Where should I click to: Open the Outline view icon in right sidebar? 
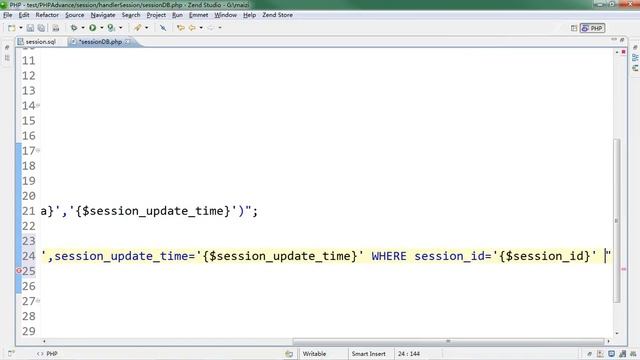(x=635, y=58)
